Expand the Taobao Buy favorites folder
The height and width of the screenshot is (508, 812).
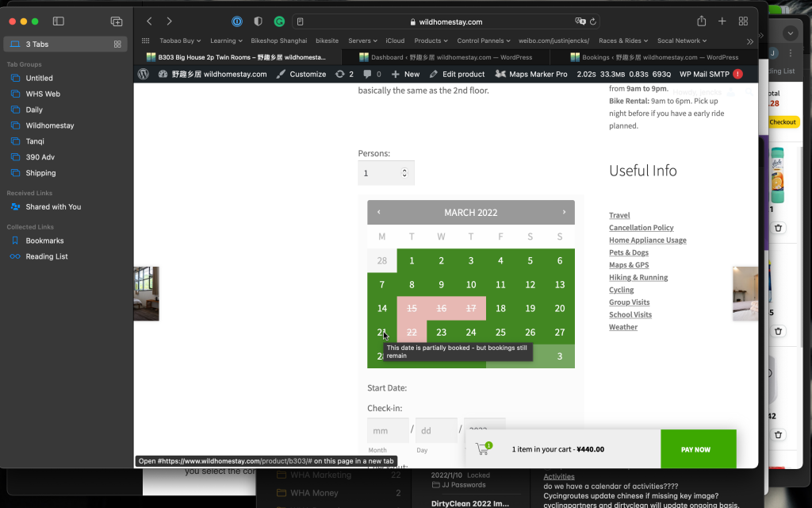tap(180, 40)
